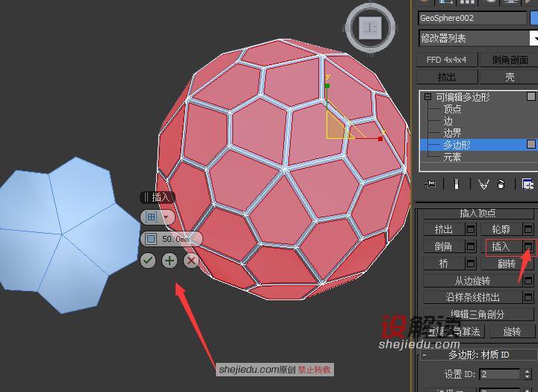Image resolution: width=538 pixels, height=392 pixels.
Task: Toggle the gray square beside 可编辑多边形
Action: tap(531, 97)
